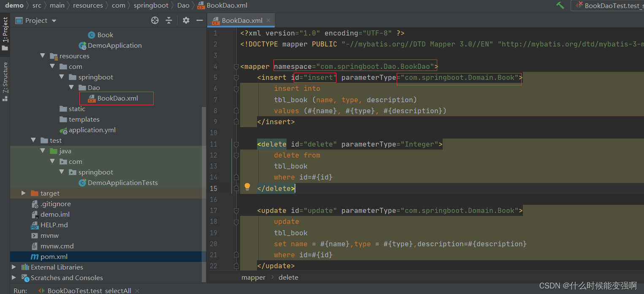Viewport: 644px width, 294px height.
Task: Select application.yml file
Action: click(x=87, y=130)
